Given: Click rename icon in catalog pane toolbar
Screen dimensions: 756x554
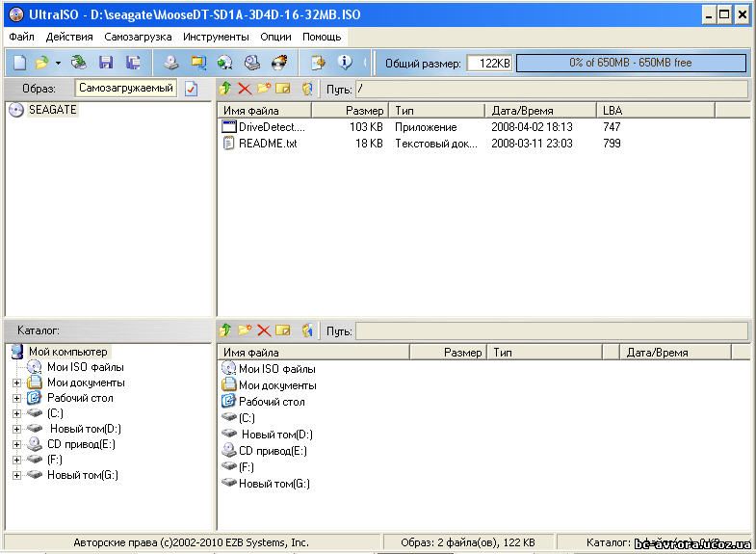Looking at the screenshot, I should point(283,330).
